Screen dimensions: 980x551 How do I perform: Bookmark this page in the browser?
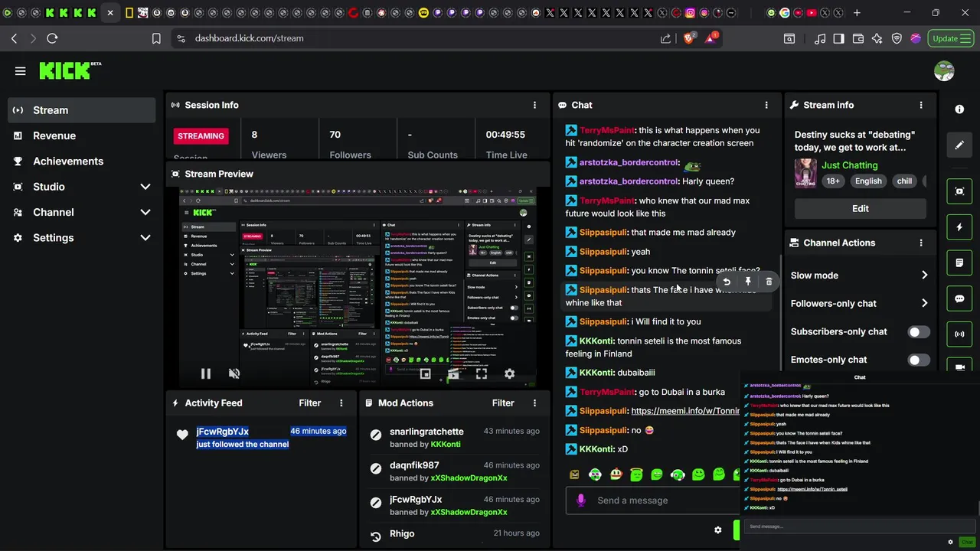click(x=156, y=38)
